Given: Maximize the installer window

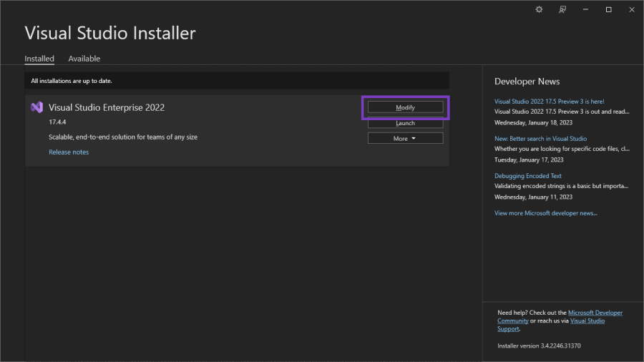Looking at the screenshot, I should click(609, 9).
